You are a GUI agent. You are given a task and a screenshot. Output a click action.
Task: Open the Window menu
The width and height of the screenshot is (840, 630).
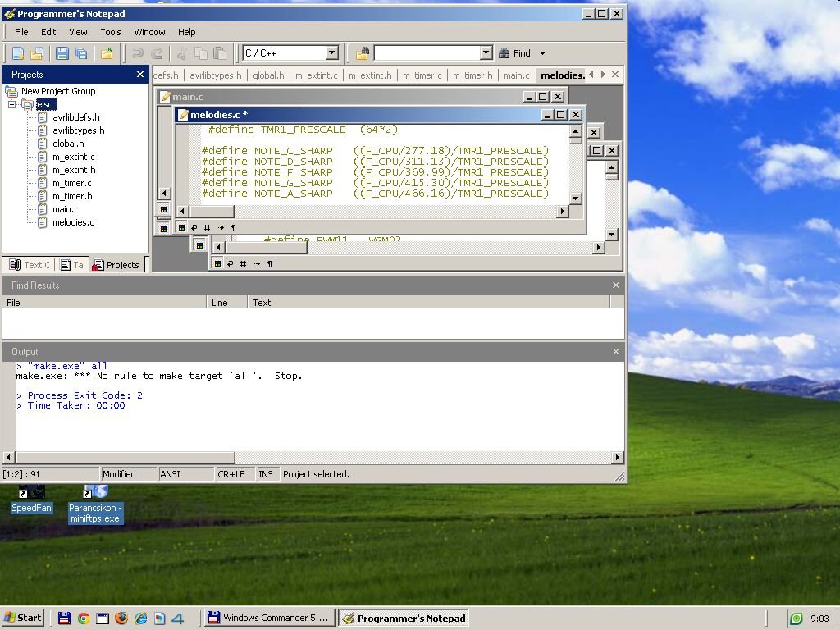[x=149, y=32]
